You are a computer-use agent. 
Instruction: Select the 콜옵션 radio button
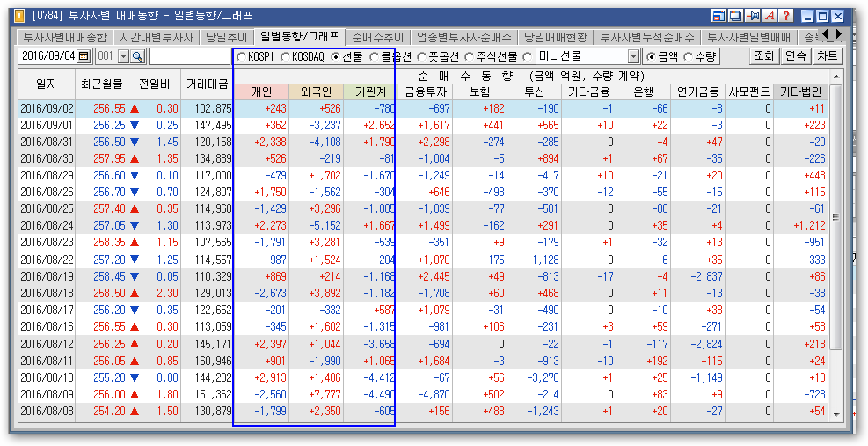point(374,56)
